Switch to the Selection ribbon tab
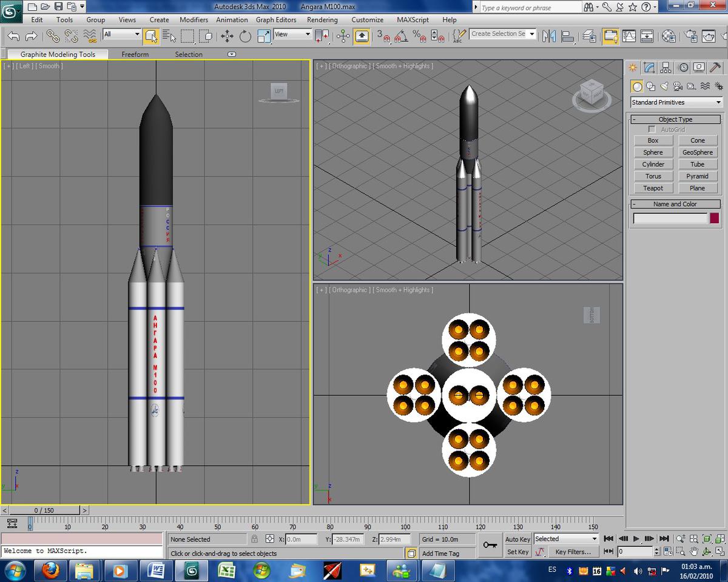The height and width of the screenshot is (582, 728). (x=189, y=55)
